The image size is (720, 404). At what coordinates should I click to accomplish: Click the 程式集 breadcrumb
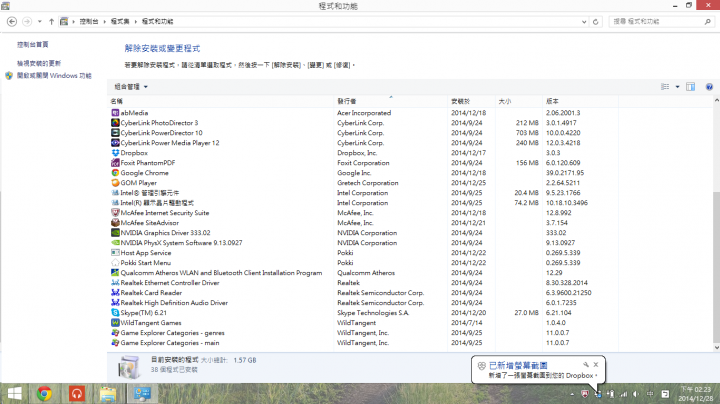(120, 22)
